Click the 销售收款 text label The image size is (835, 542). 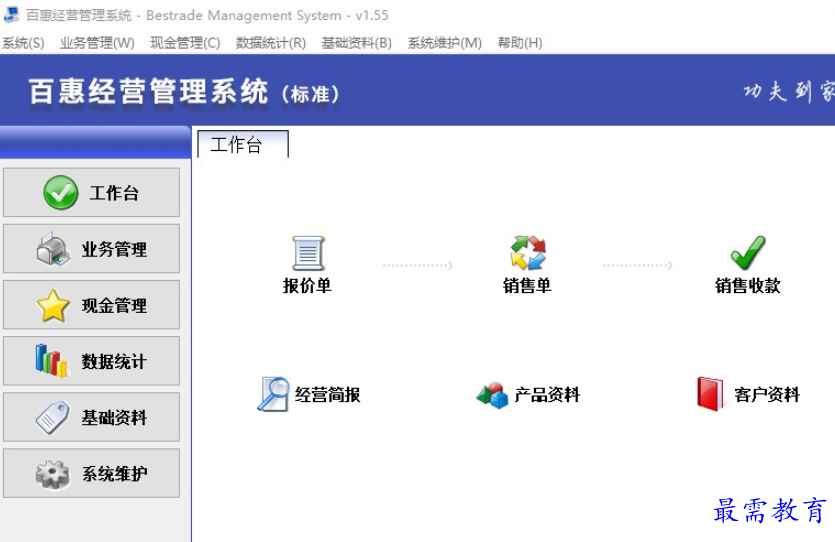coord(748,285)
